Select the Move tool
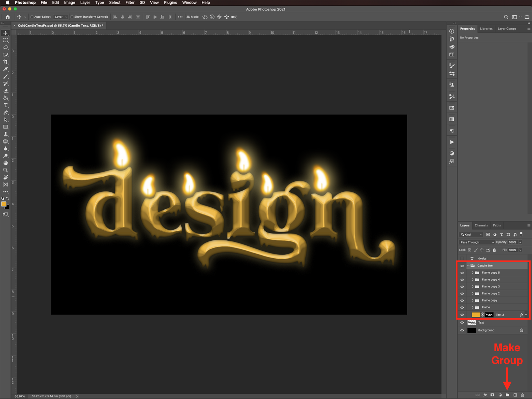532x399 pixels. pos(6,33)
